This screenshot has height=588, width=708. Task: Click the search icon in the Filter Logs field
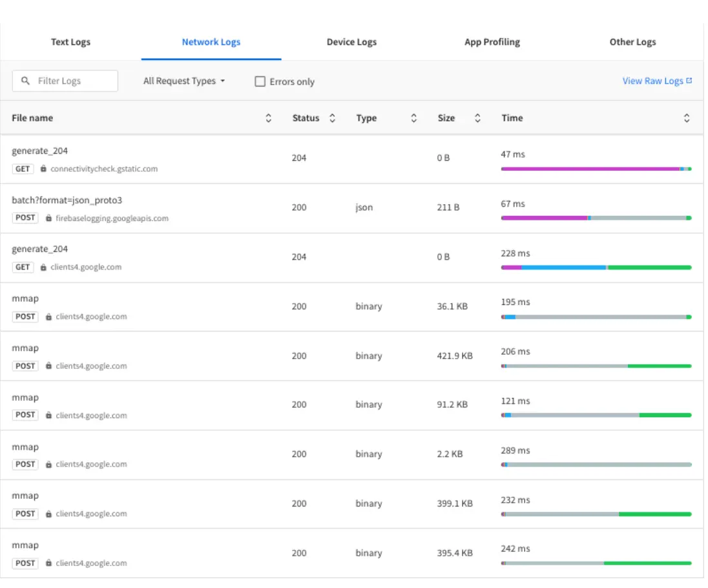pyautogui.click(x=25, y=81)
